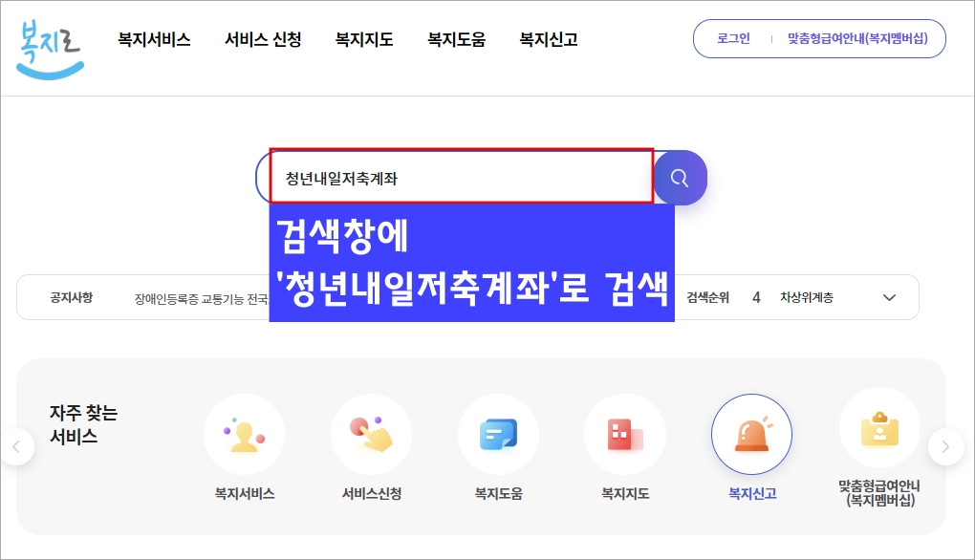Select the 복지서비스 service icon
The width and height of the screenshot is (975, 560).
(x=245, y=434)
